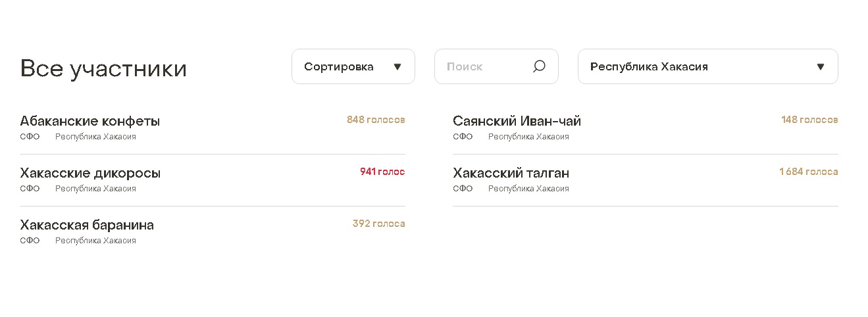Click the Сортировка dropdown arrow
The width and height of the screenshot is (868, 317).
[397, 66]
